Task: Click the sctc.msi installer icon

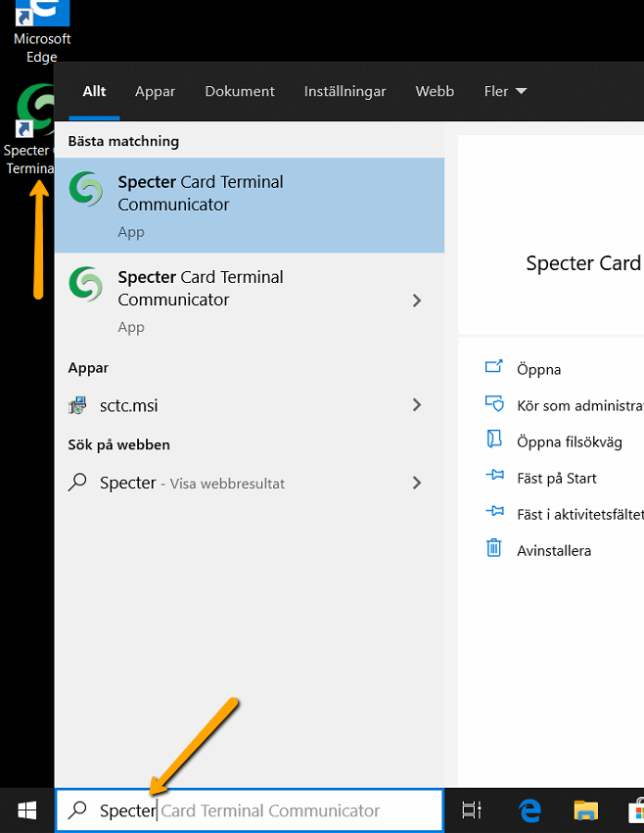Action: tap(78, 405)
